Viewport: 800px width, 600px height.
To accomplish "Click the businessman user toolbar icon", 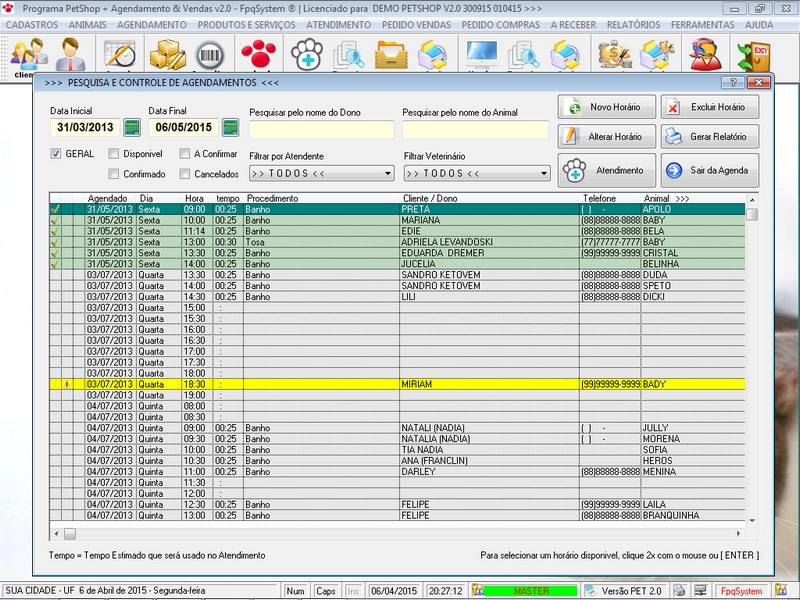I will tap(70, 54).
